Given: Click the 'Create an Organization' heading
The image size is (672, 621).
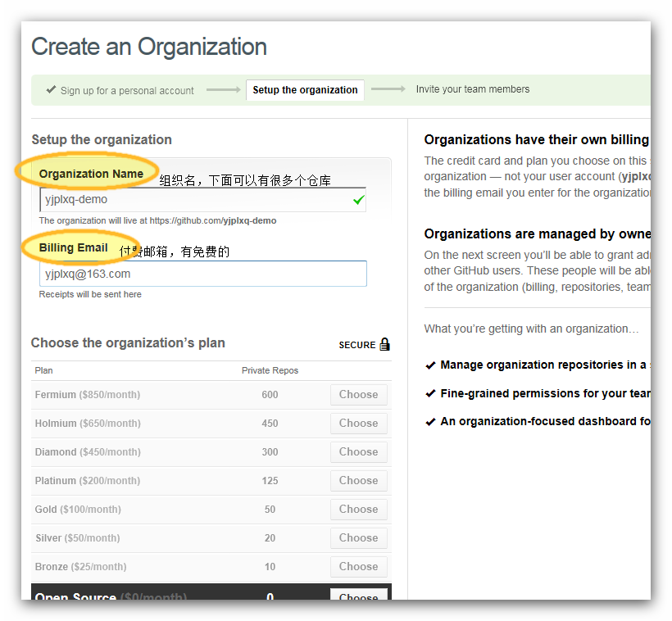Looking at the screenshot, I should (x=149, y=47).
